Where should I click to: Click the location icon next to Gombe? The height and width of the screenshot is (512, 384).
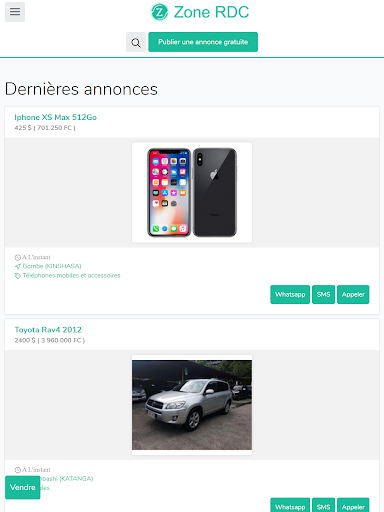tap(17, 266)
